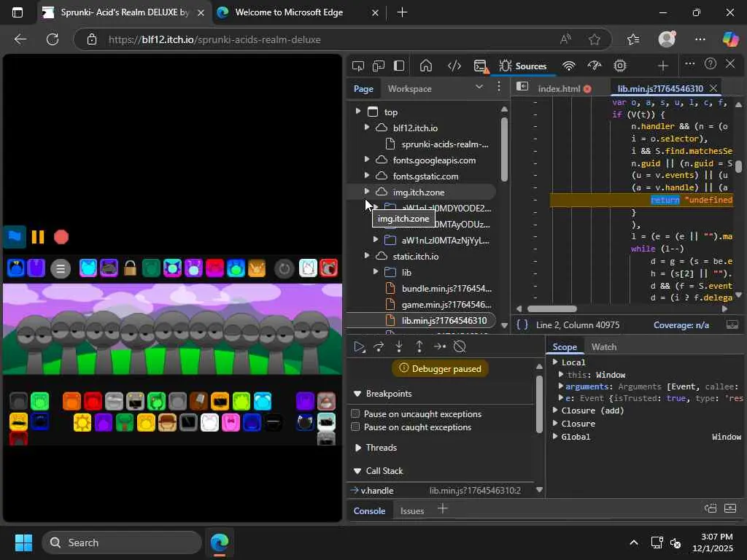The height and width of the screenshot is (560, 747).
Task: Pretty-print the code with curly braces icon
Action: pos(522,324)
